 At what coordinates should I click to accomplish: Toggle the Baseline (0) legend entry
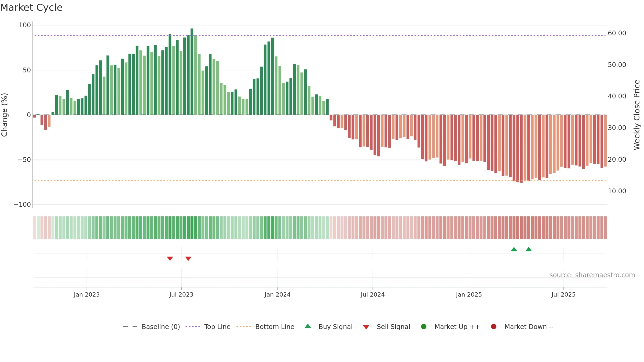[151, 327]
